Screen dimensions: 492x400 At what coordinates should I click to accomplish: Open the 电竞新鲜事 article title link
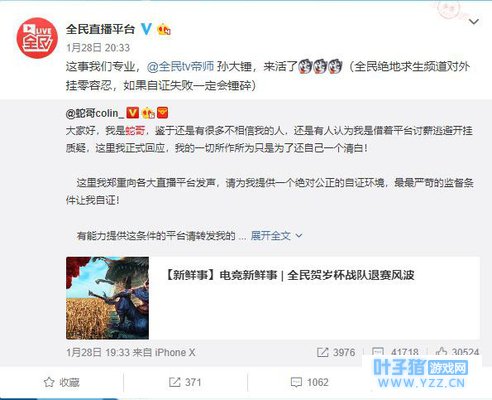[289, 275]
